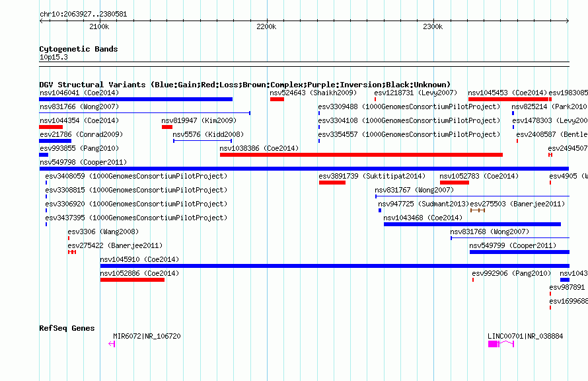Screen dimensions: 588x381
Task: Select the nsv947725 (Sudmant2013) blue marker
Action: (x=380, y=210)
